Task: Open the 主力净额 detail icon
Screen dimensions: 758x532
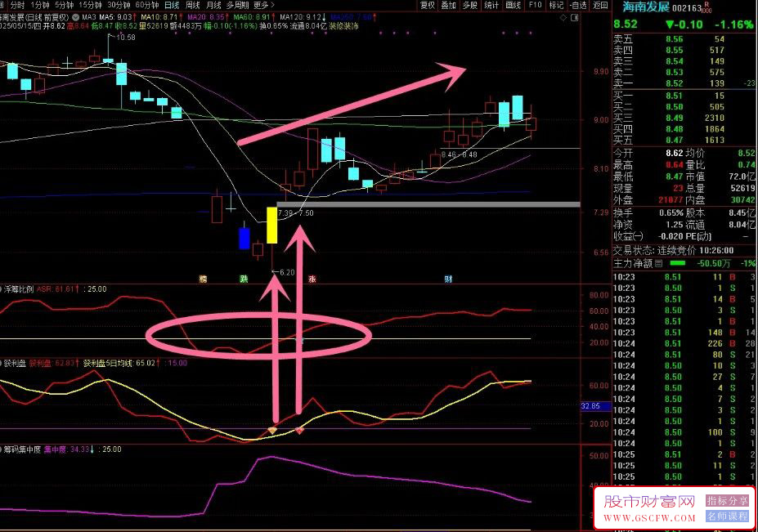Action: pyautogui.click(x=659, y=263)
